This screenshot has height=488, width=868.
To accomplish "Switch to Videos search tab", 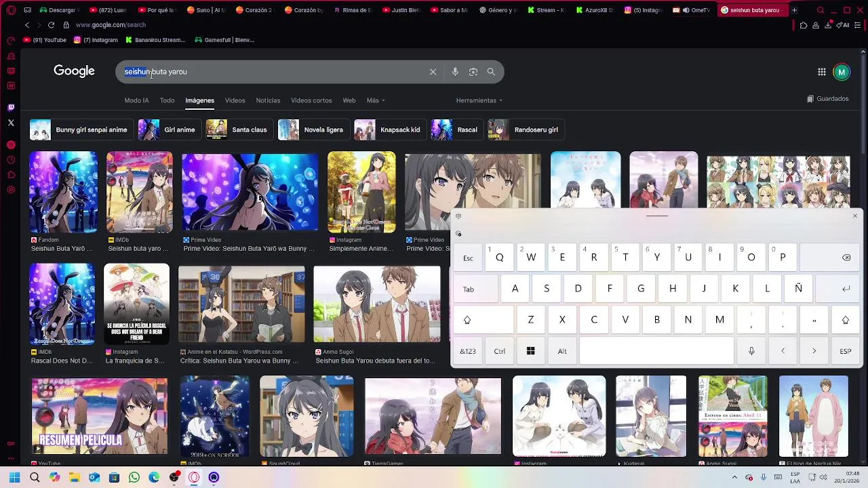I will 235,100.
